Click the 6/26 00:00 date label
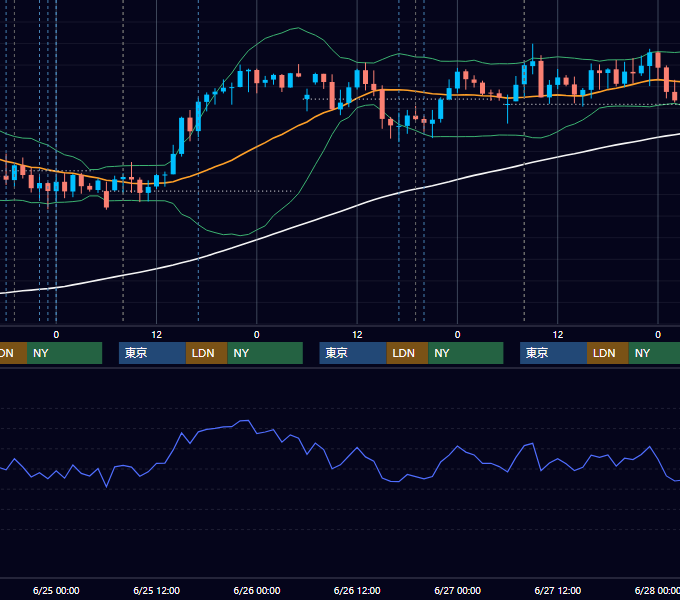Screen dimensions: 680x600 pyautogui.click(x=257, y=590)
